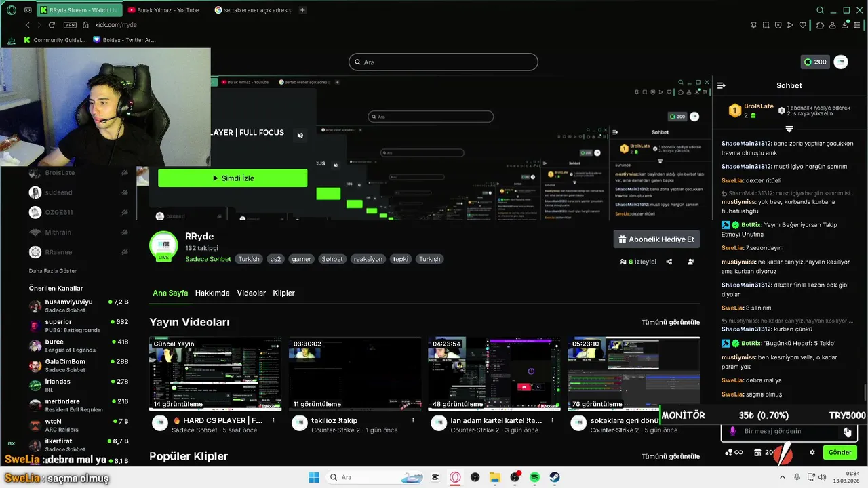Send chat message with Gönder button
The height and width of the screenshot is (488, 868).
[840, 452]
